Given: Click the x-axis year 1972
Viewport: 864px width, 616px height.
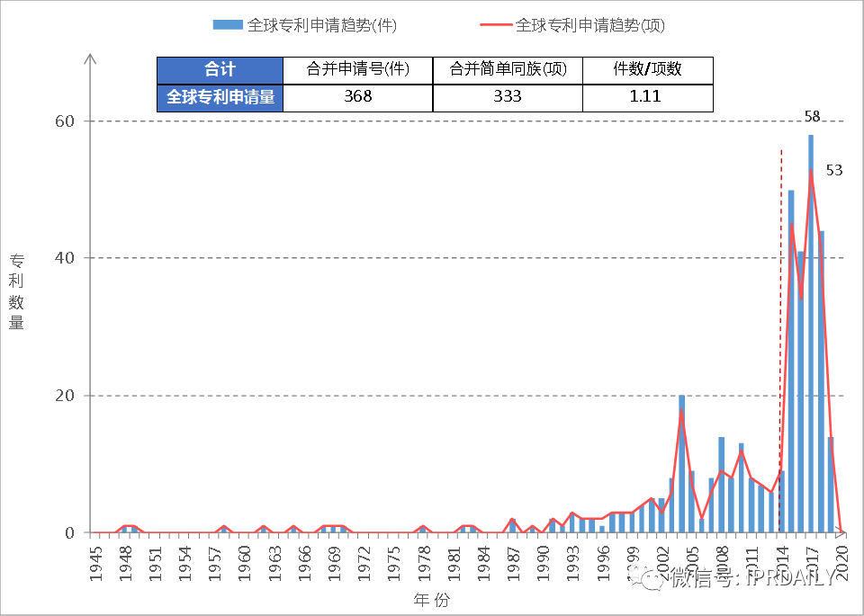Looking at the screenshot, I should click(x=364, y=563).
